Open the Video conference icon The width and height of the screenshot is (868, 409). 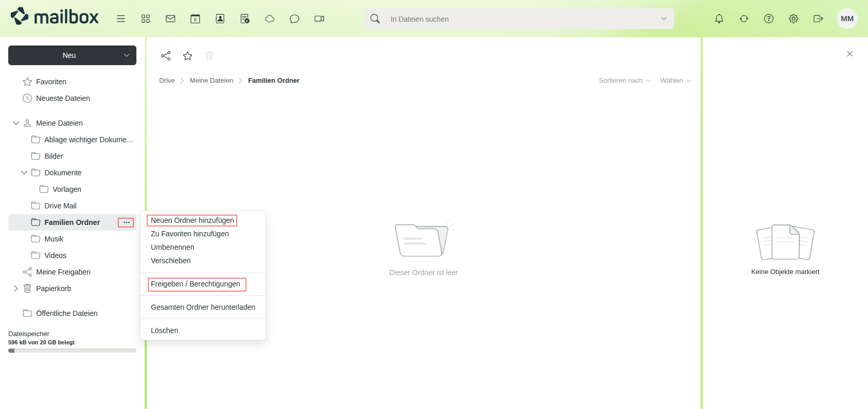pos(319,19)
